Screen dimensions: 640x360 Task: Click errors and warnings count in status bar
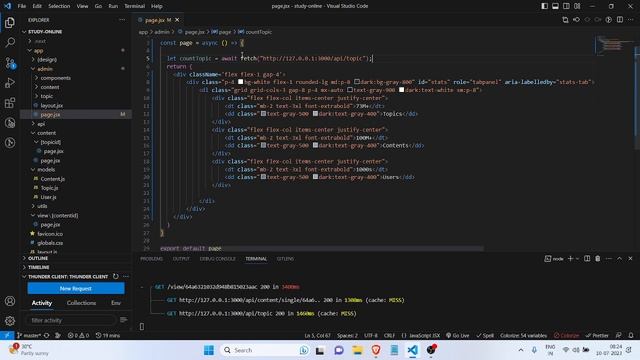tap(78, 335)
